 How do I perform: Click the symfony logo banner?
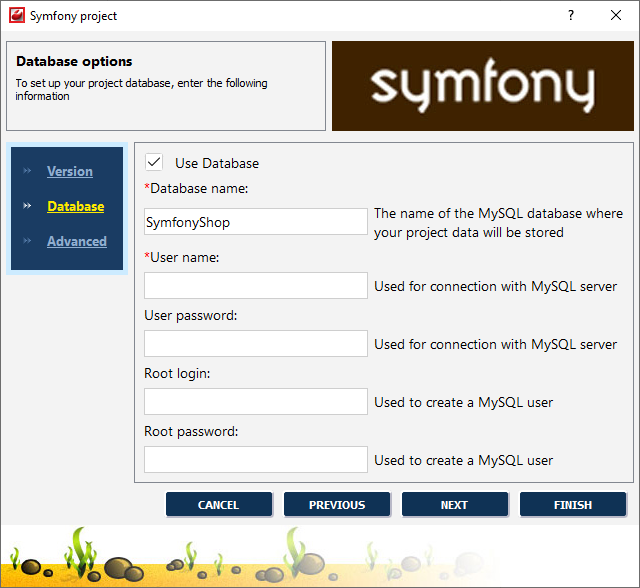coord(482,86)
